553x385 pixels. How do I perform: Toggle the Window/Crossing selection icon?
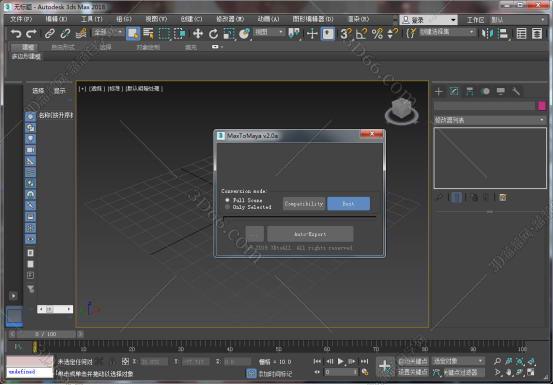tap(180, 34)
